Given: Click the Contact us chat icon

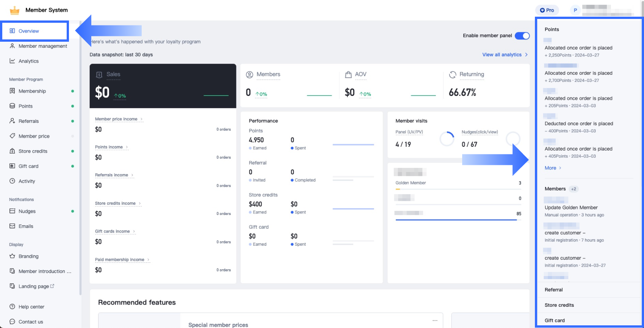Looking at the screenshot, I should point(12,322).
